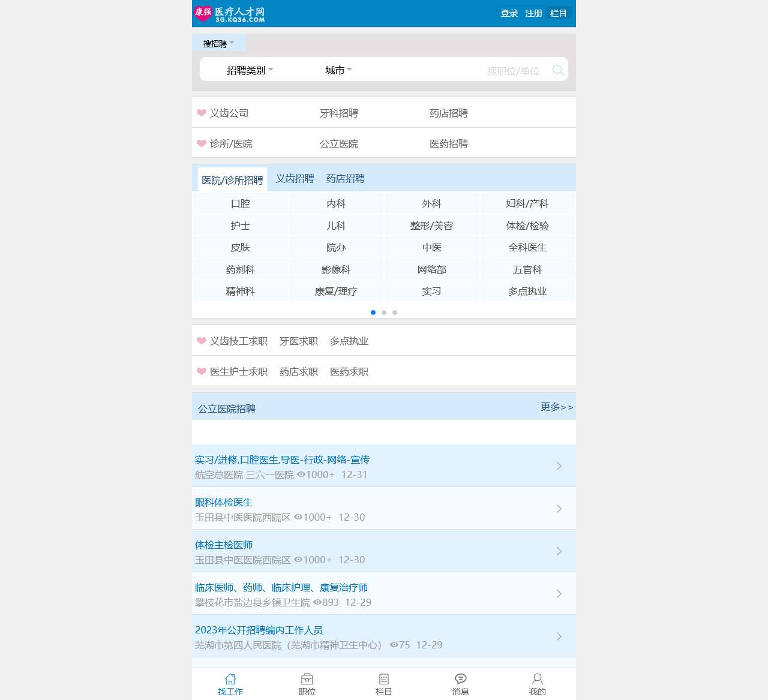Switch to the 药店招聘 tab

tap(346, 179)
